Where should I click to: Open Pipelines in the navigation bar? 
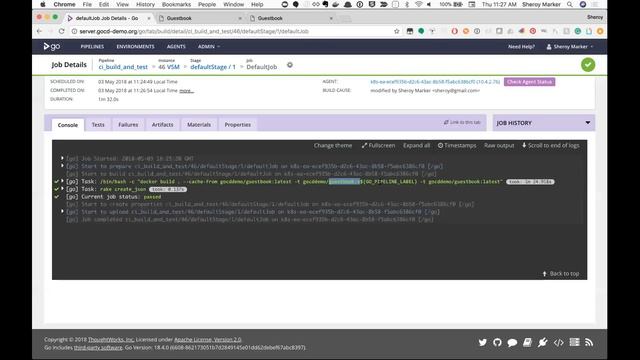click(92, 47)
